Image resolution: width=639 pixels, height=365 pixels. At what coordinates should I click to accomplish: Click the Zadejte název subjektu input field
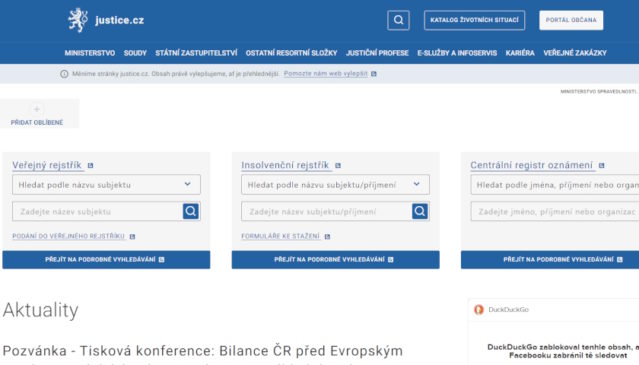97,211
